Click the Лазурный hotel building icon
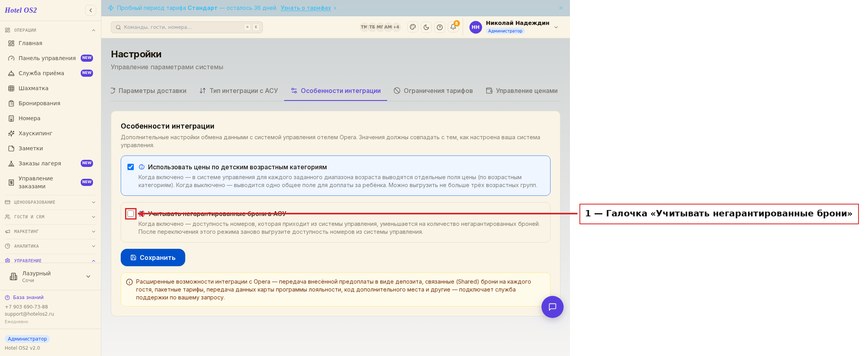Screen dimensions: 868x356 13,276
